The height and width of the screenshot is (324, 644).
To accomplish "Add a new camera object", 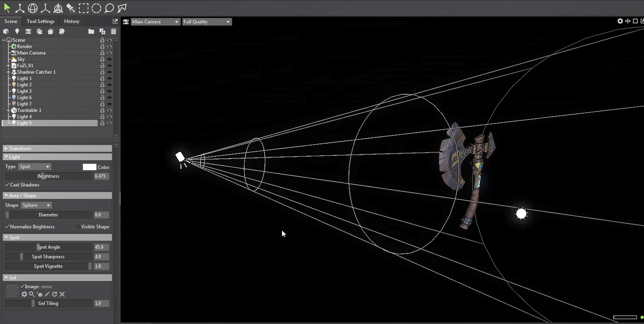I will tap(28, 31).
